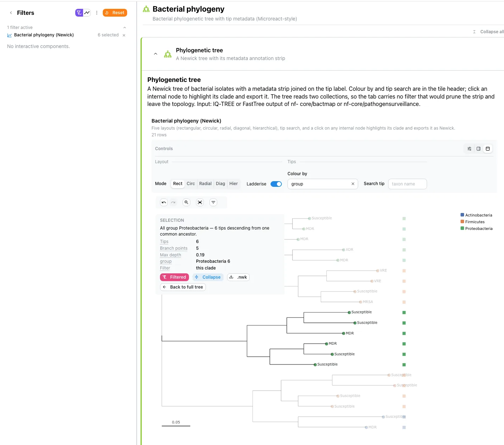Click the fit-to-view icon in tree toolbar
504x445 pixels.
click(x=200, y=202)
